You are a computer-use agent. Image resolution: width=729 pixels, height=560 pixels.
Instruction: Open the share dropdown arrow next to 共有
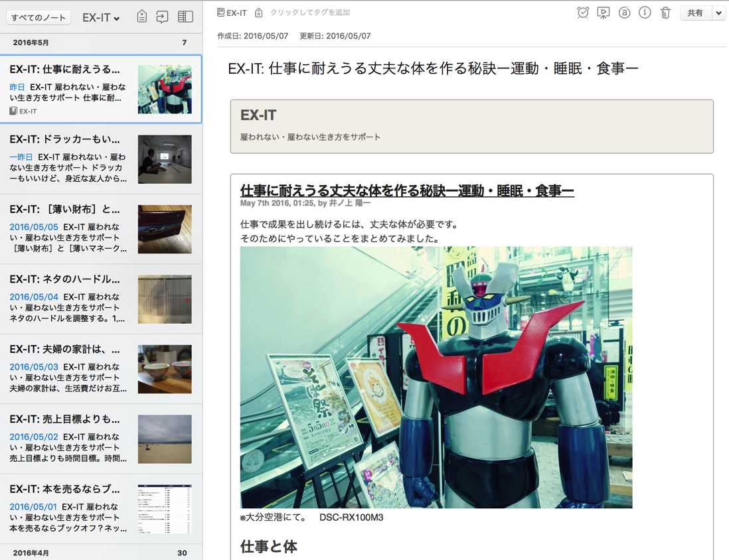[x=719, y=13]
